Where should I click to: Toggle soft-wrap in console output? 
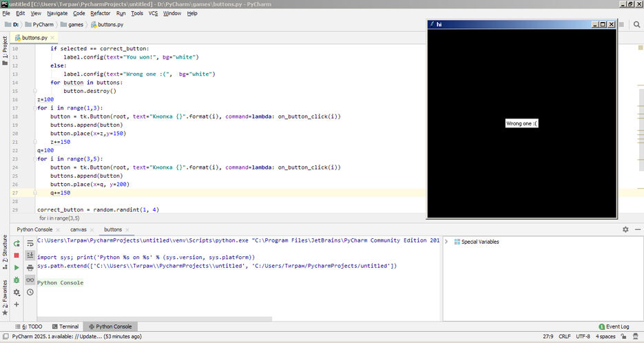click(x=30, y=243)
